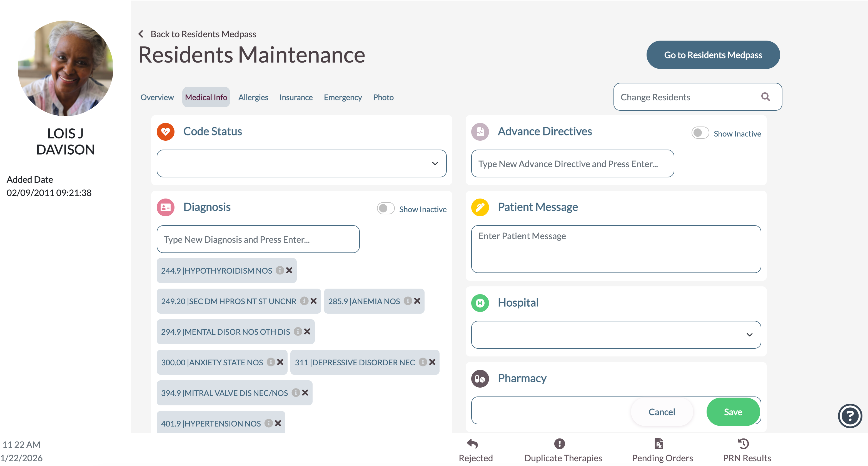View PRN Results
Viewport: 868px width, 466px height.
tap(743, 444)
